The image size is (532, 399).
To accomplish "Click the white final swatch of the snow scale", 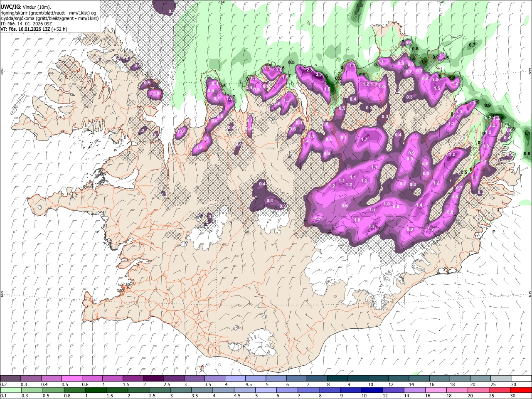I will coord(521,378).
